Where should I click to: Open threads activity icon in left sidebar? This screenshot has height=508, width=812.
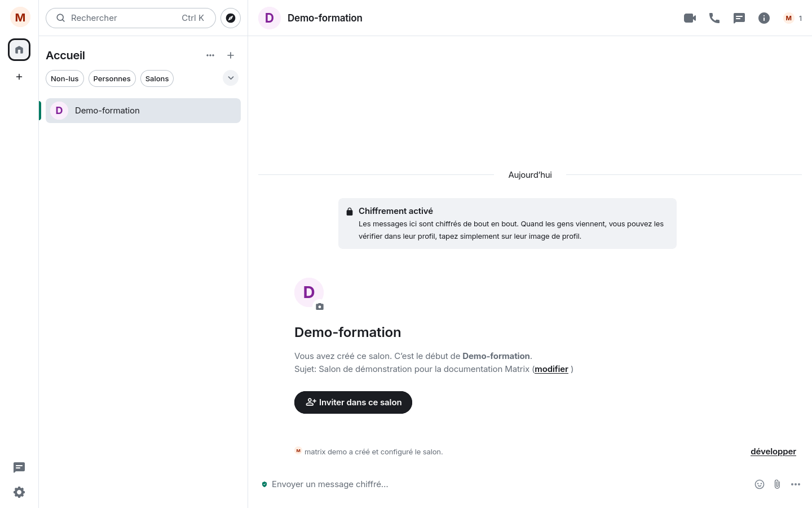19,467
